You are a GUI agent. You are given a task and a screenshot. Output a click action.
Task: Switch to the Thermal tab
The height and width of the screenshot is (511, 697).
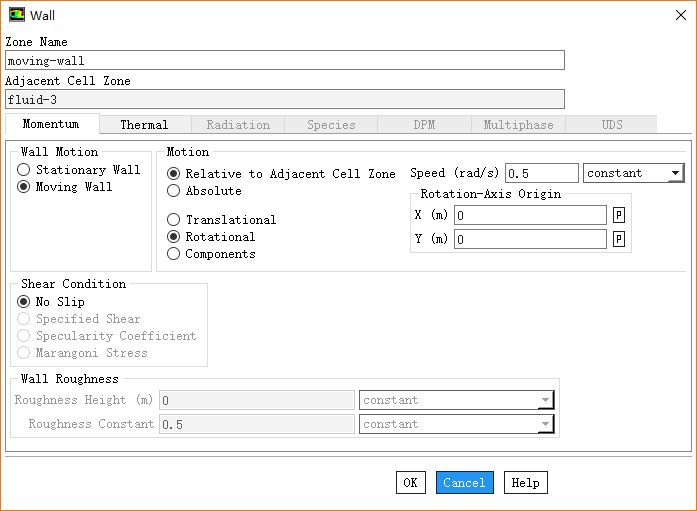click(144, 125)
